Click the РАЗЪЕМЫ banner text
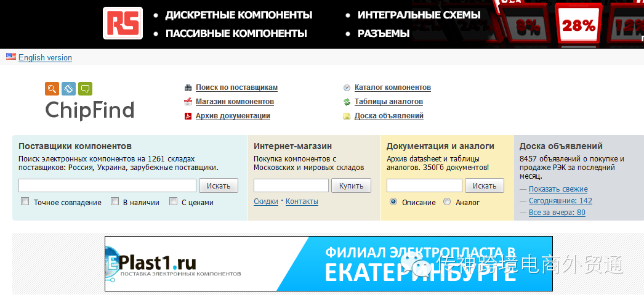The height and width of the screenshot is (297, 644). pyautogui.click(x=384, y=33)
